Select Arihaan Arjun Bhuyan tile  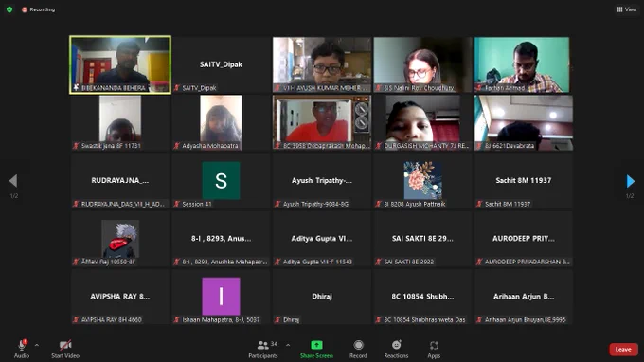(x=523, y=297)
